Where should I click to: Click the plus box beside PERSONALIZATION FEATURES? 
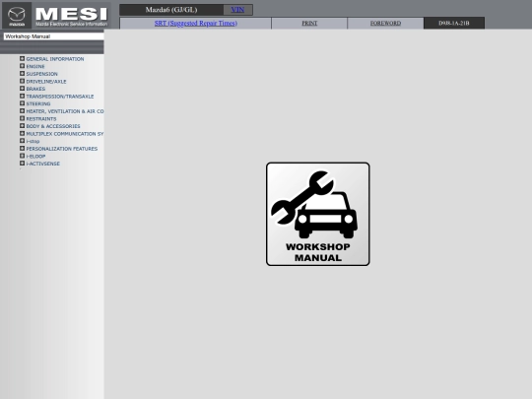(22, 148)
